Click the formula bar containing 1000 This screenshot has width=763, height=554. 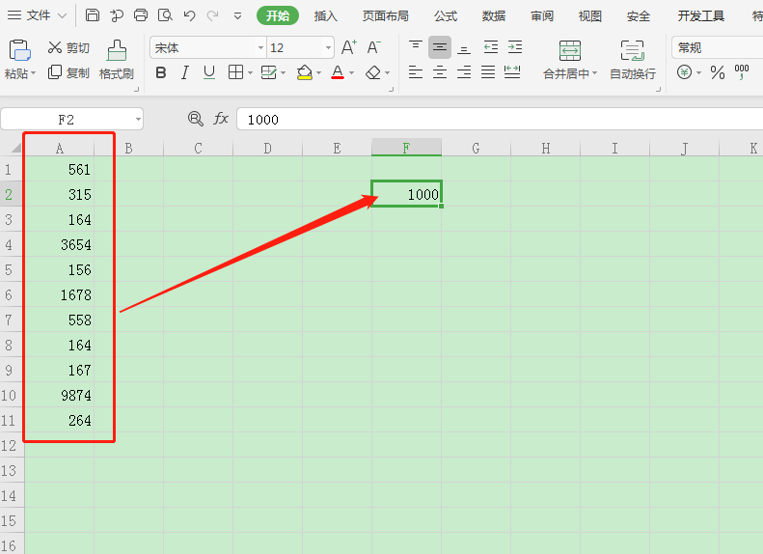coord(500,119)
